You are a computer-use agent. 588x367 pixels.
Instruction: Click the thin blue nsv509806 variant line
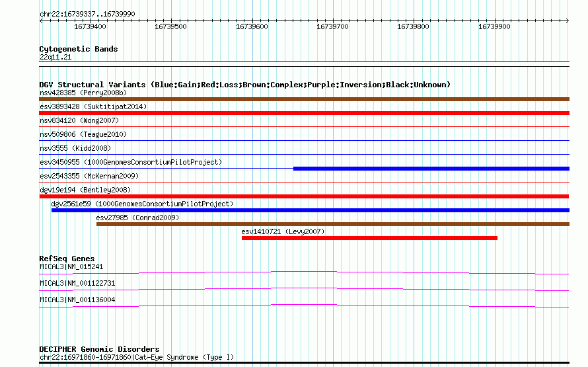[304, 141]
